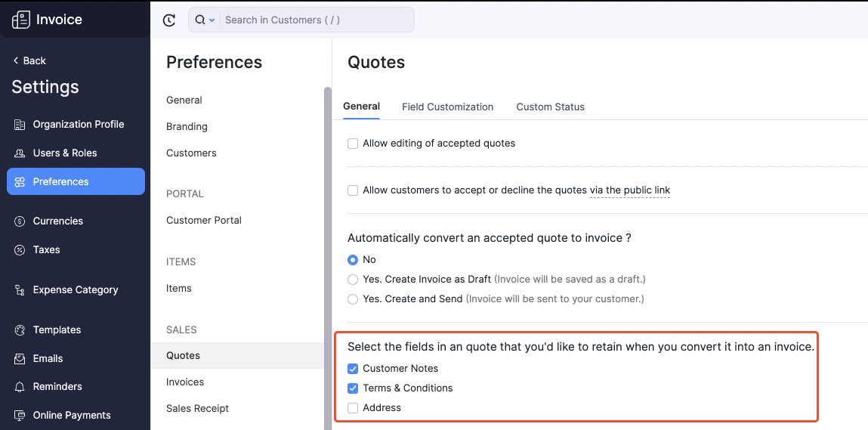Check the Address checkbox
Screen dimensions: 868x430
click(x=353, y=408)
